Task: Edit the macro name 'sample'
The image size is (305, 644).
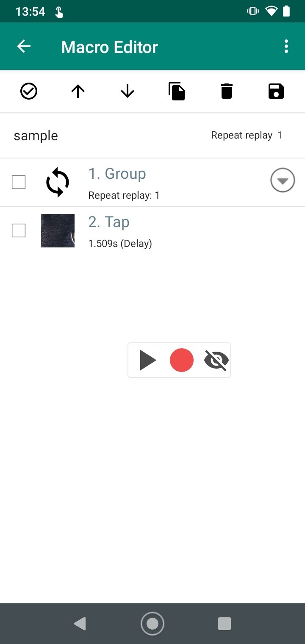Action: coord(36,136)
